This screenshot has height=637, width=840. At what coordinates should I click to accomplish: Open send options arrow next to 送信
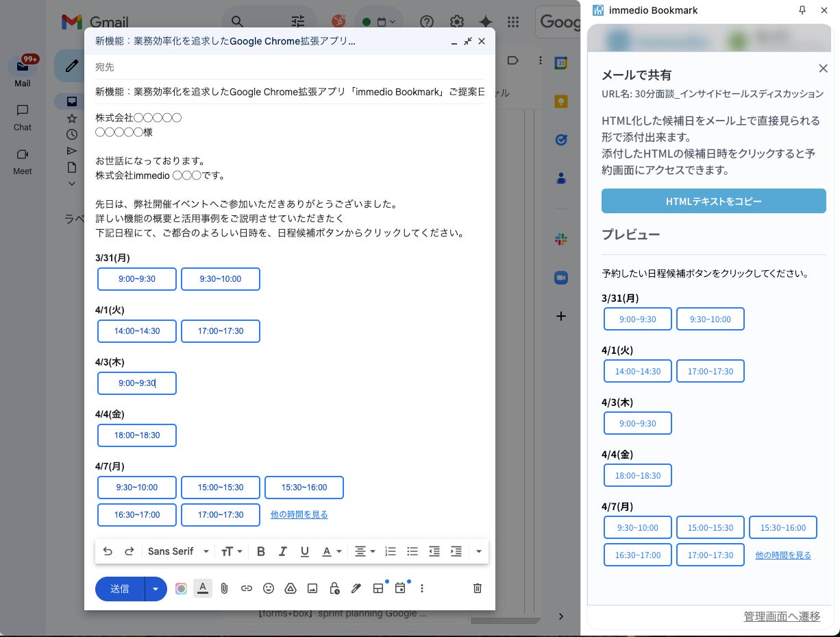(156, 588)
